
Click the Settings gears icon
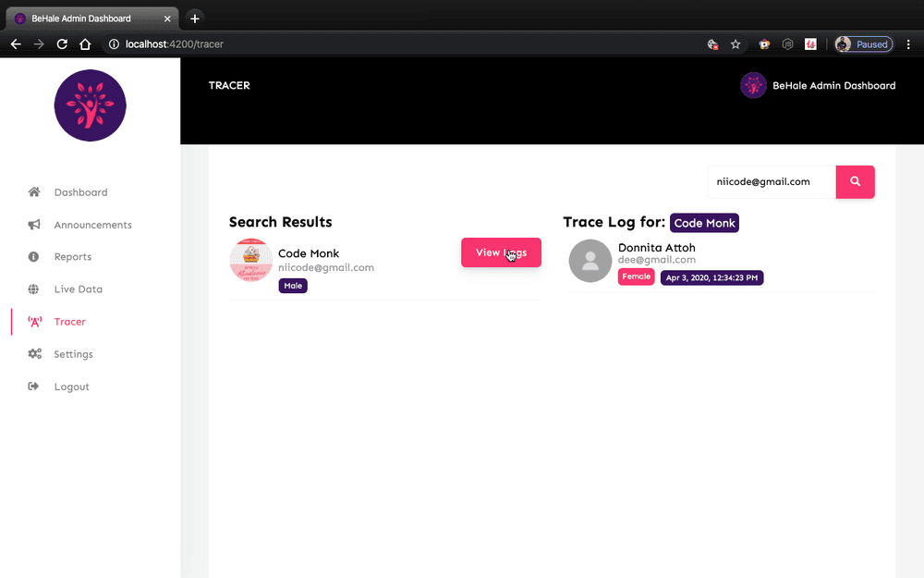(x=34, y=354)
